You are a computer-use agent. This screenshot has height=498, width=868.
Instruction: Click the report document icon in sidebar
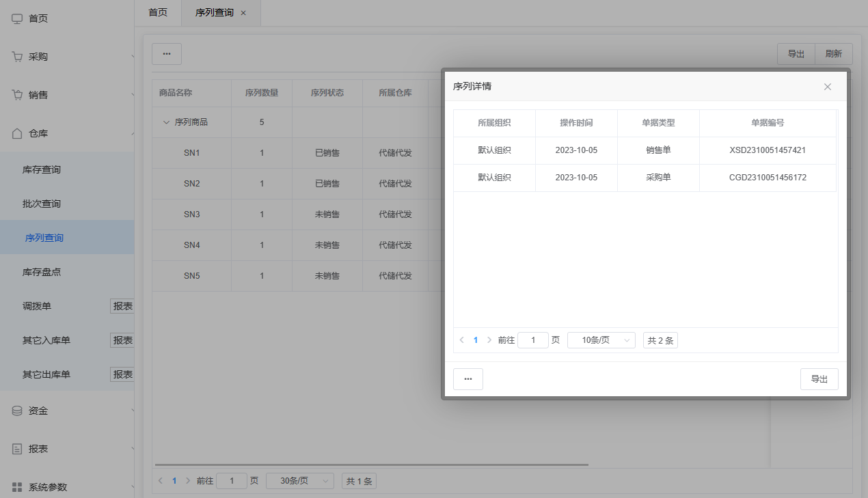(18, 449)
